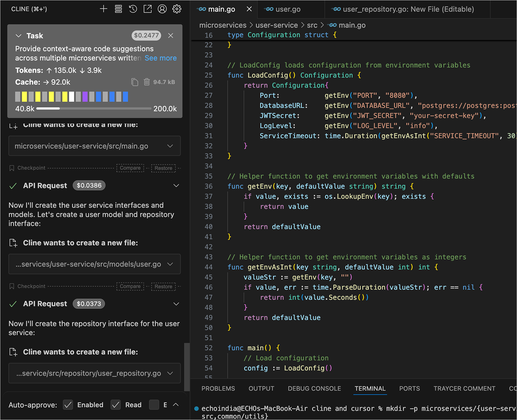
Task: Expand the main.go new file dropdown
Action: pos(170,146)
